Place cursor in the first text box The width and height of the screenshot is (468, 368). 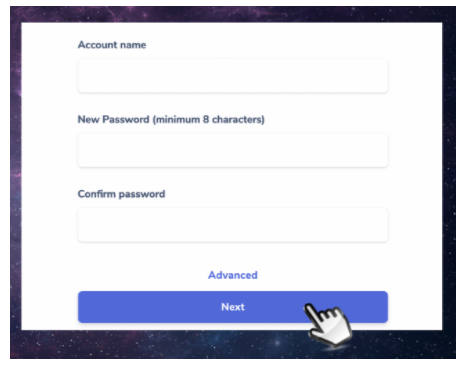point(233,76)
